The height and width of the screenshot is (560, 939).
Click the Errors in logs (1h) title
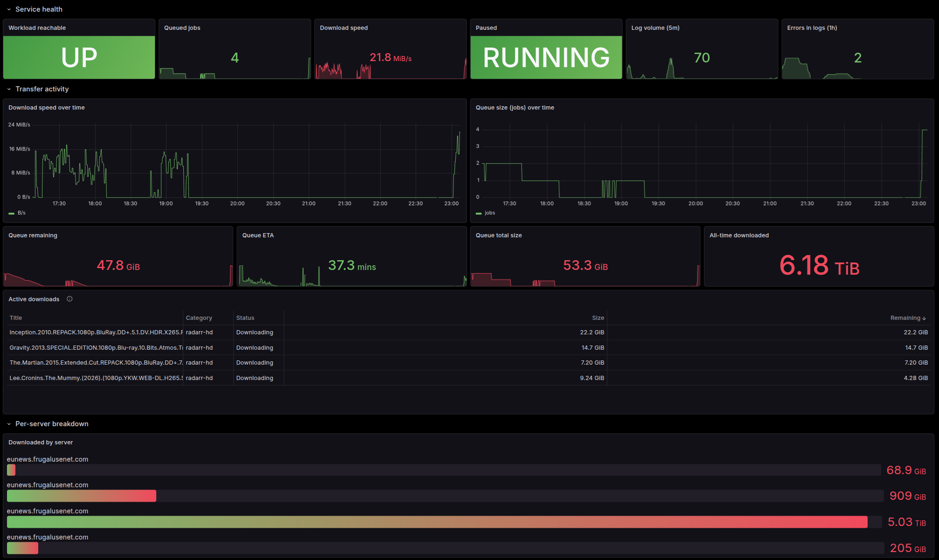812,28
